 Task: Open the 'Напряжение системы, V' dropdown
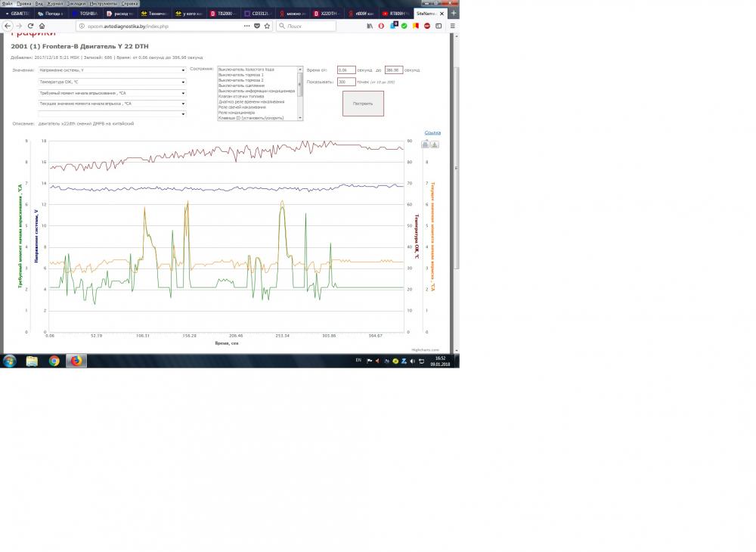[x=112, y=70]
